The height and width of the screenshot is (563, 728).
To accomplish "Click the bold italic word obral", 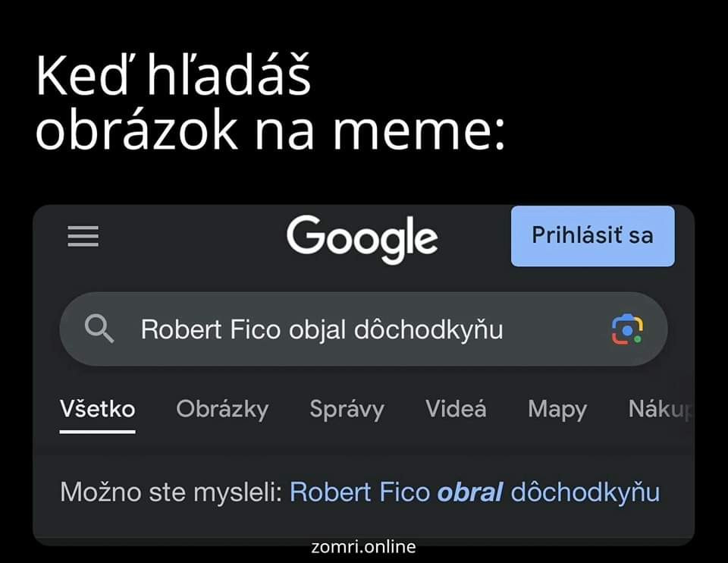I will tap(470, 492).
